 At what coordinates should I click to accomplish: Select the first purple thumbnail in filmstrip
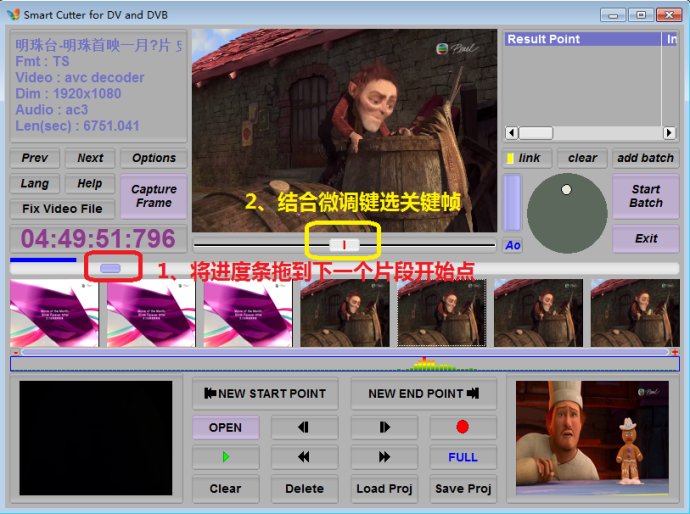point(54,313)
